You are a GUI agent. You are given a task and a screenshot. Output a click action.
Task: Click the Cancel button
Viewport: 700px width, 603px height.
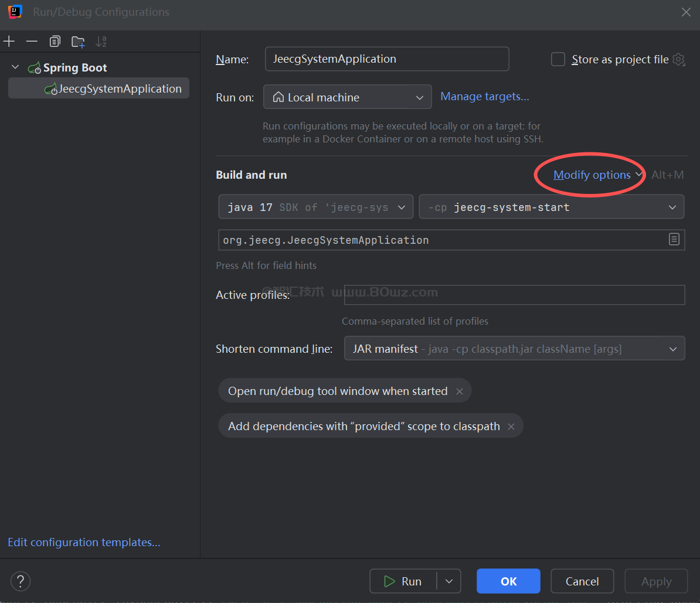[582, 581]
